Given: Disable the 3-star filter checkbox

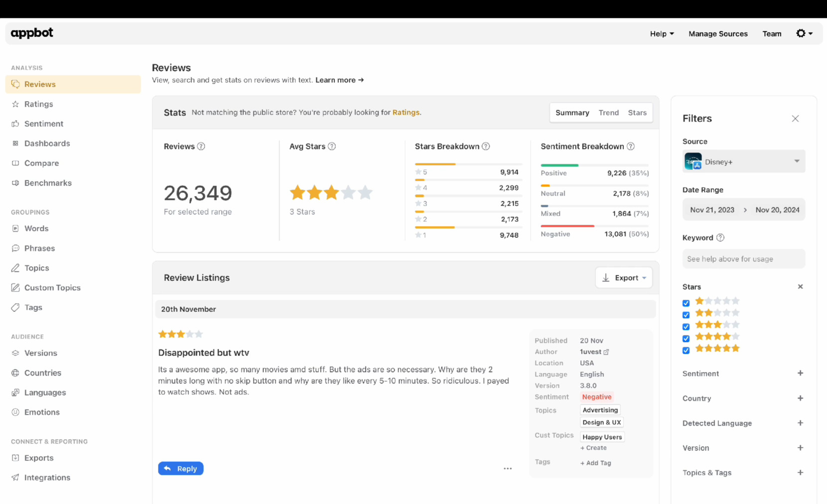Looking at the screenshot, I should [x=686, y=327].
